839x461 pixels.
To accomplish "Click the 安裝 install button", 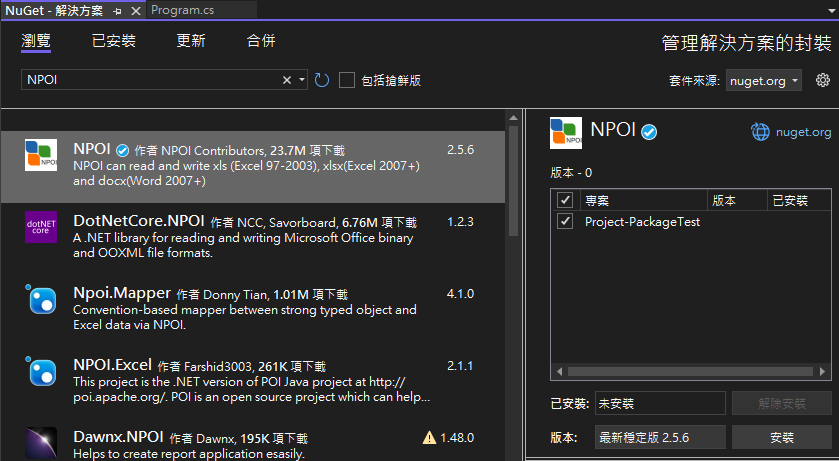I will coord(782,437).
